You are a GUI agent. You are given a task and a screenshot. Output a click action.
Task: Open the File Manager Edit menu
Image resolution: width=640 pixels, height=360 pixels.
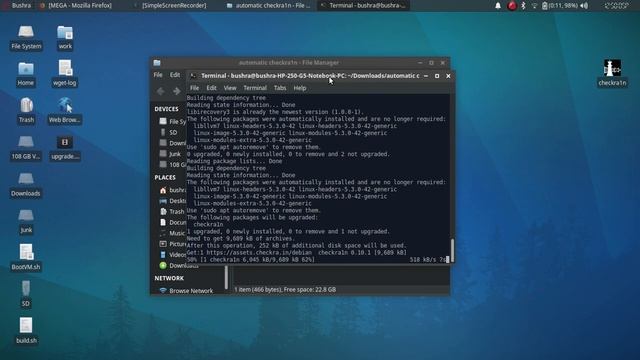(175, 75)
